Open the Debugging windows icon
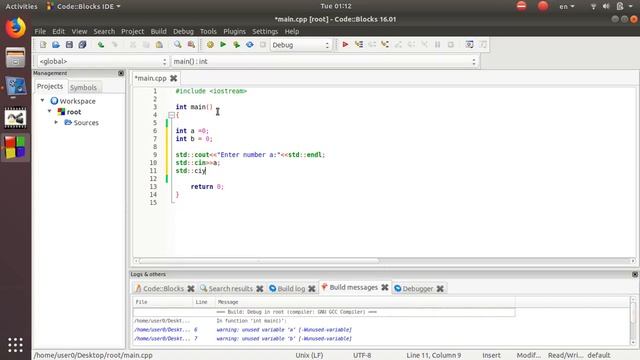Viewport: 640px width, 360px height. (469, 44)
